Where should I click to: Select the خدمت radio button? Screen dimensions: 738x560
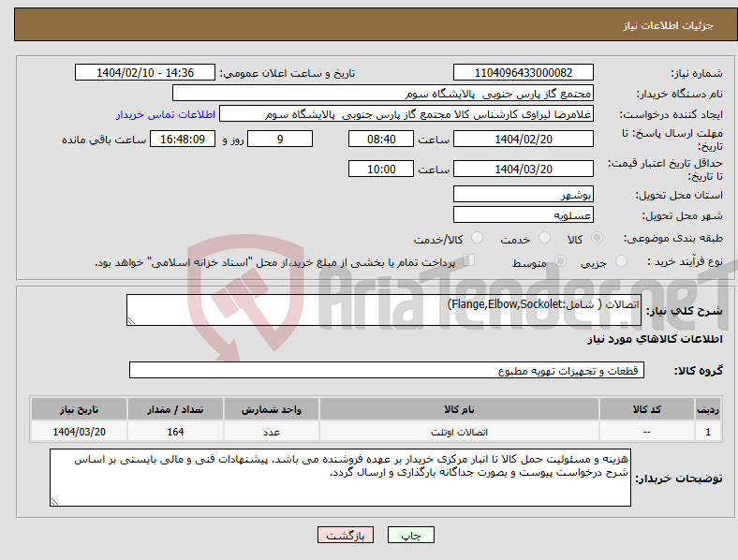tap(544, 238)
